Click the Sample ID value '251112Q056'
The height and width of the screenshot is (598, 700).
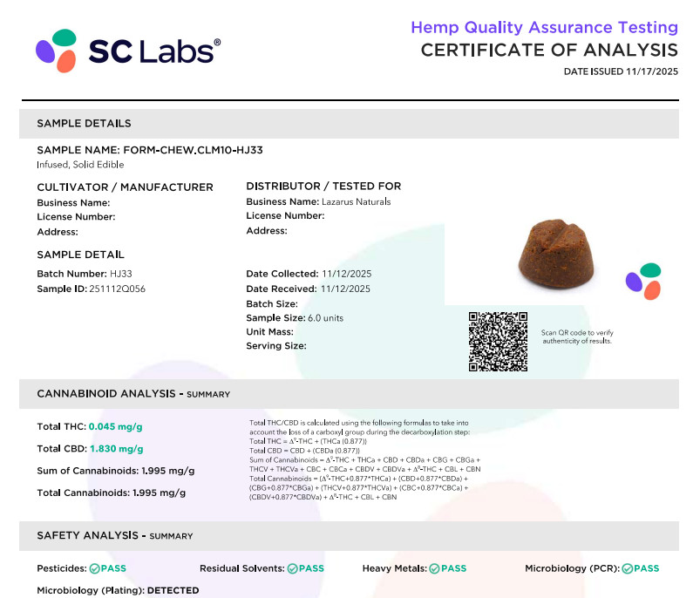tap(118, 289)
